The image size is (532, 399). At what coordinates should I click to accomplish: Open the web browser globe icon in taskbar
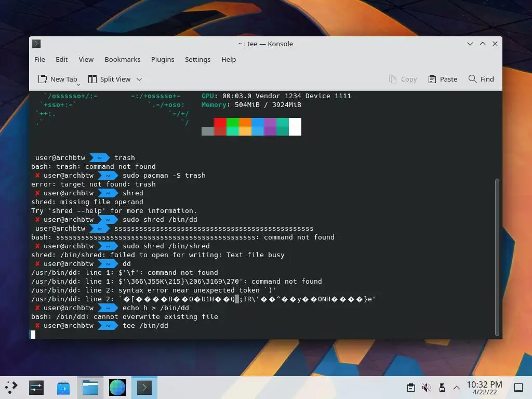point(117,387)
